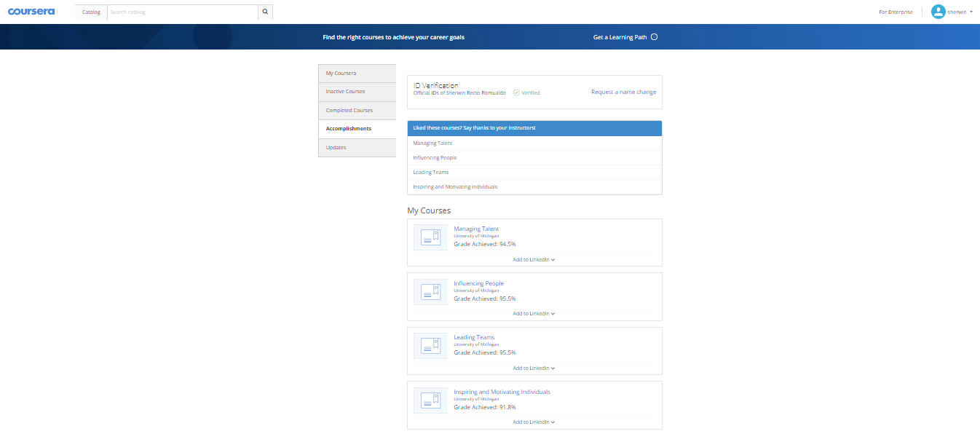
Task: Switch to the Completed Courses tab
Action: pyautogui.click(x=357, y=111)
